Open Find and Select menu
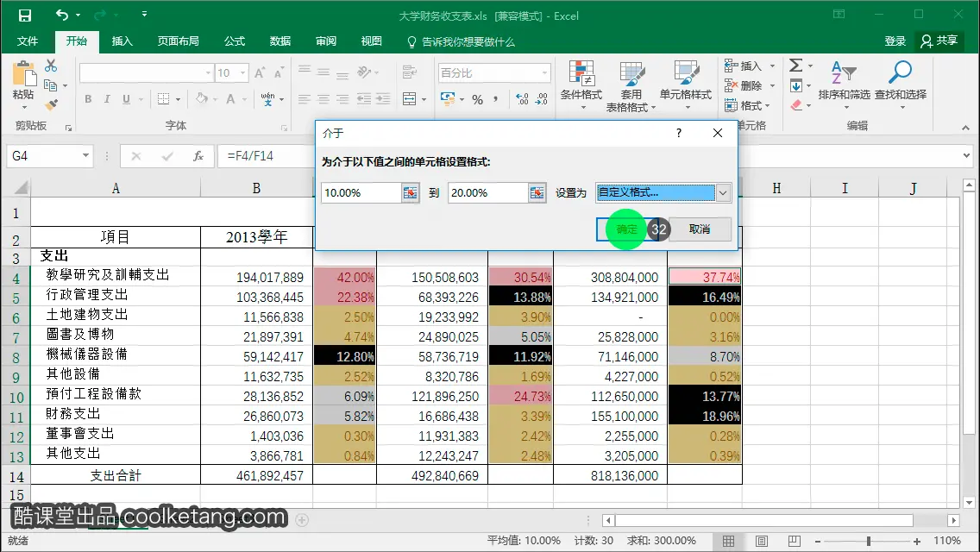Screen dimensions: 980x552 [x=901, y=85]
